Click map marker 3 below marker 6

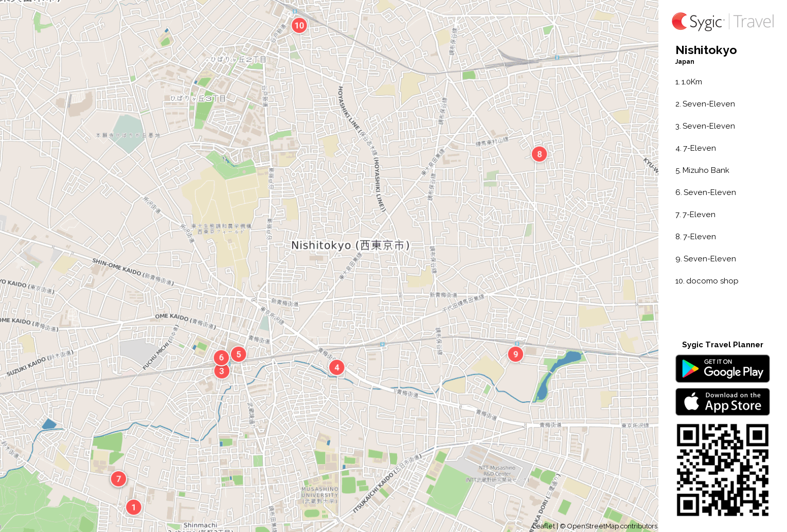pyautogui.click(x=221, y=371)
